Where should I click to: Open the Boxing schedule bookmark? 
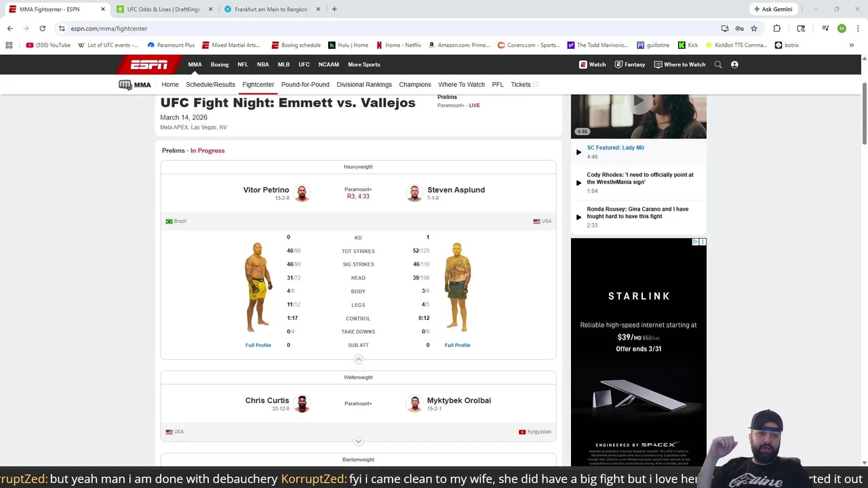(296, 45)
